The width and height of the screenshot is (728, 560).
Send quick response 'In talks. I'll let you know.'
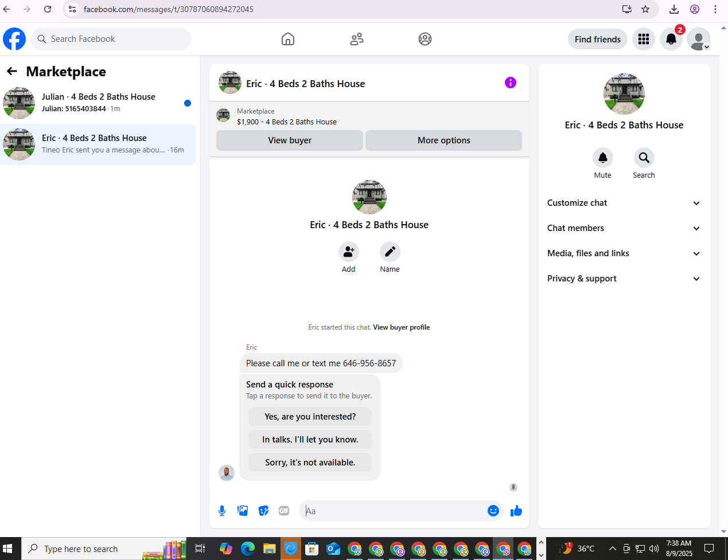pyautogui.click(x=310, y=440)
